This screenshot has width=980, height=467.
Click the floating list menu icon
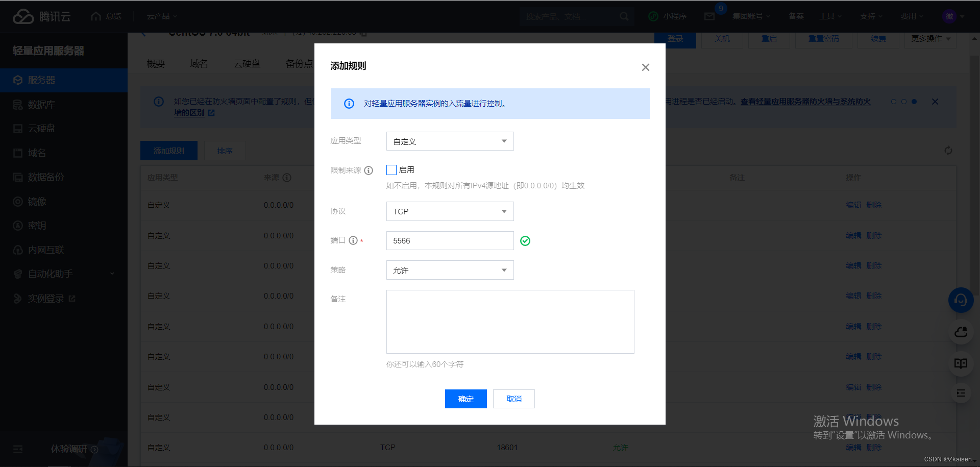coord(961,393)
